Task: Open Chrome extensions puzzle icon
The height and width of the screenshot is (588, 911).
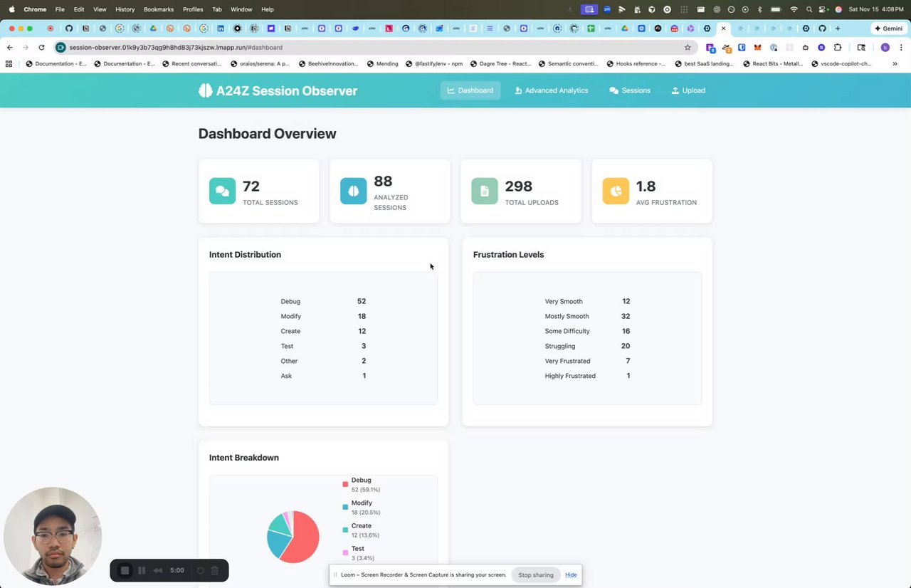Action: click(837, 47)
